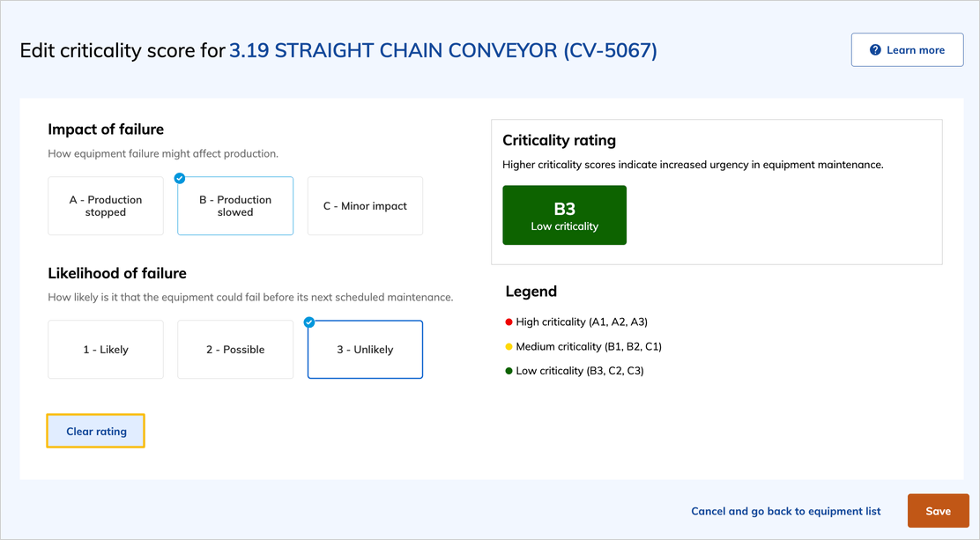Save the criticality score
This screenshot has width=980, height=540.
point(938,511)
